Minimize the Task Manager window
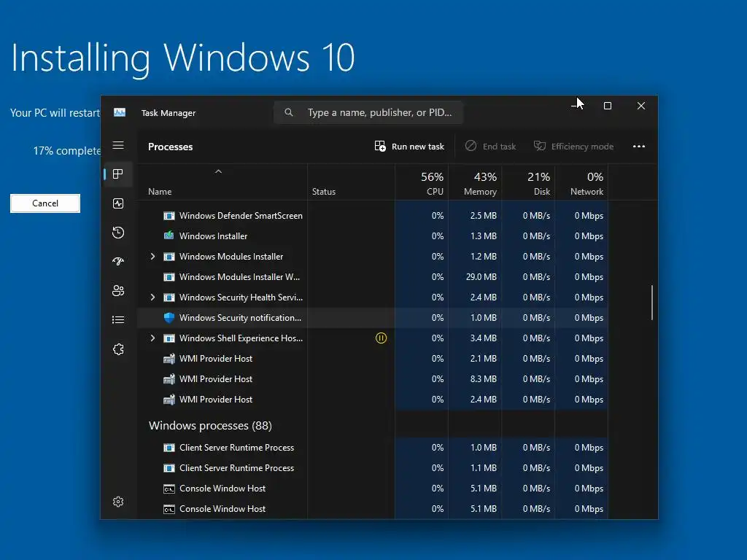This screenshot has width=747, height=560. coord(575,106)
